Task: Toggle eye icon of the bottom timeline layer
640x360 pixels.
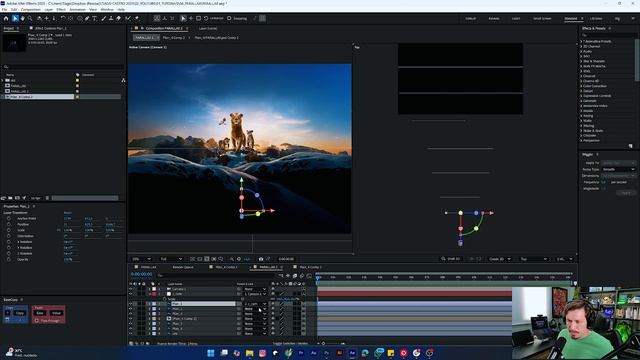Action: (x=131, y=333)
